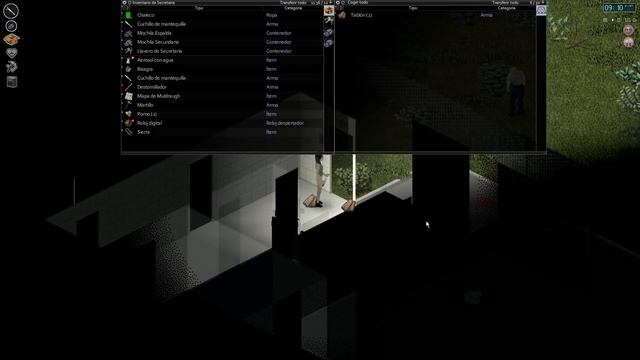The width and height of the screenshot is (640, 360).
Task: Select the back backpack container icon
Action: click(x=329, y=32)
